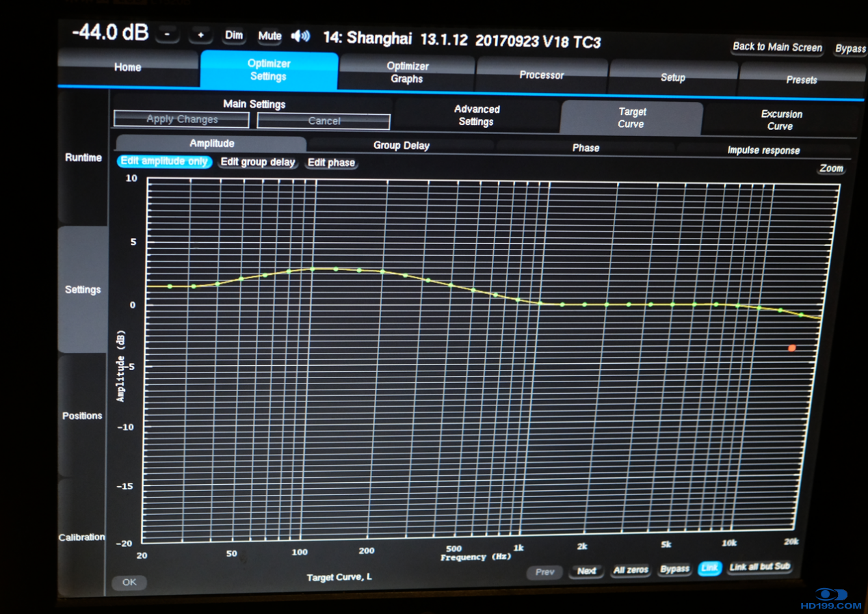Select Edit phase mode

point(331,163)
